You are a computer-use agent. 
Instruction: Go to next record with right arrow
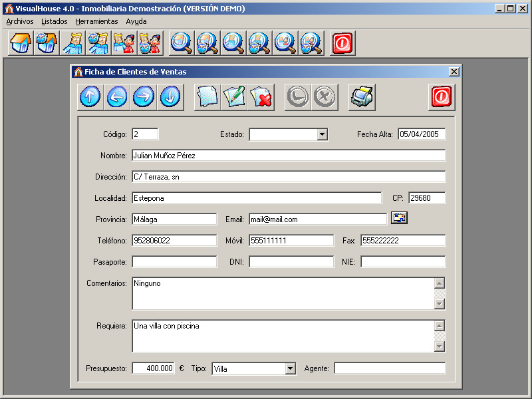click(x=144, y=97)
